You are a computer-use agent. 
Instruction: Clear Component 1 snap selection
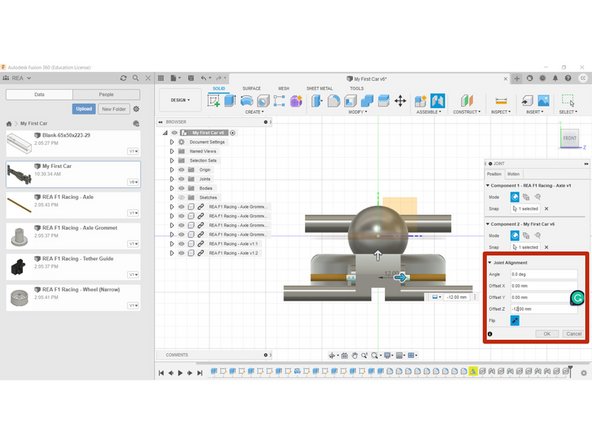coord(546,209)
